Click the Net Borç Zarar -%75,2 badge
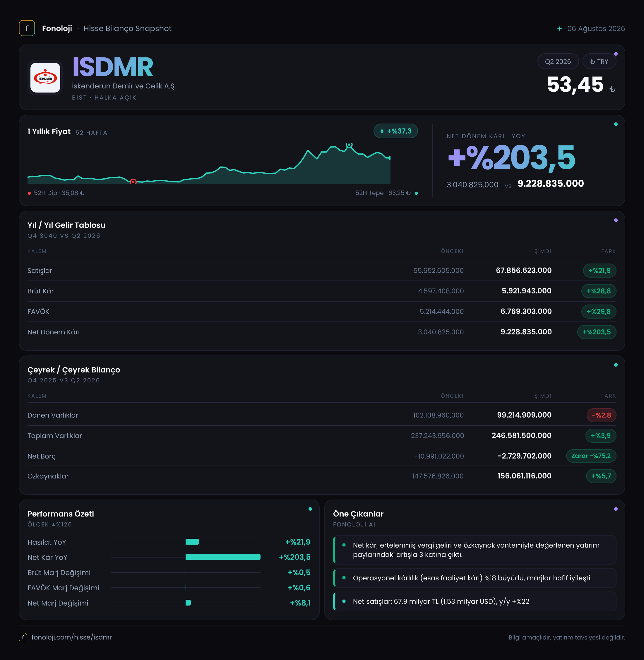The width and height of the screenshot is (644, 660). tap(591, 456)
